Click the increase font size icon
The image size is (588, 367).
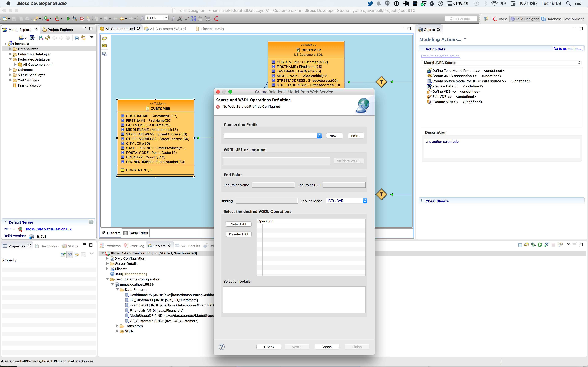(x=180, y=19)
